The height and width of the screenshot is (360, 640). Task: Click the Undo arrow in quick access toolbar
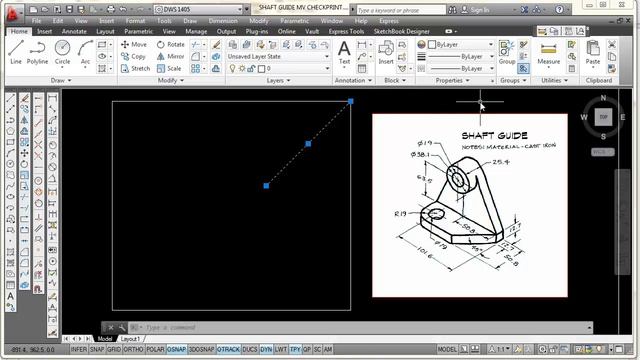[123, 9]
